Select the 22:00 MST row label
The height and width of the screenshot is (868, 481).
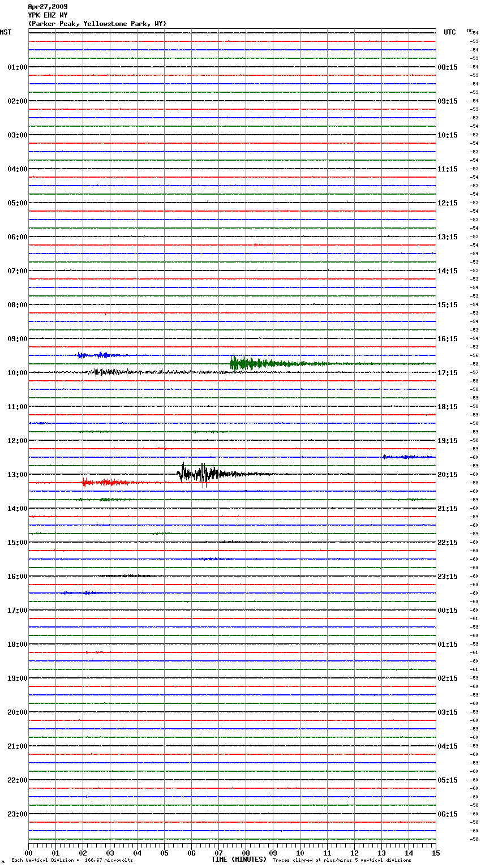click(x=18, y=780)
